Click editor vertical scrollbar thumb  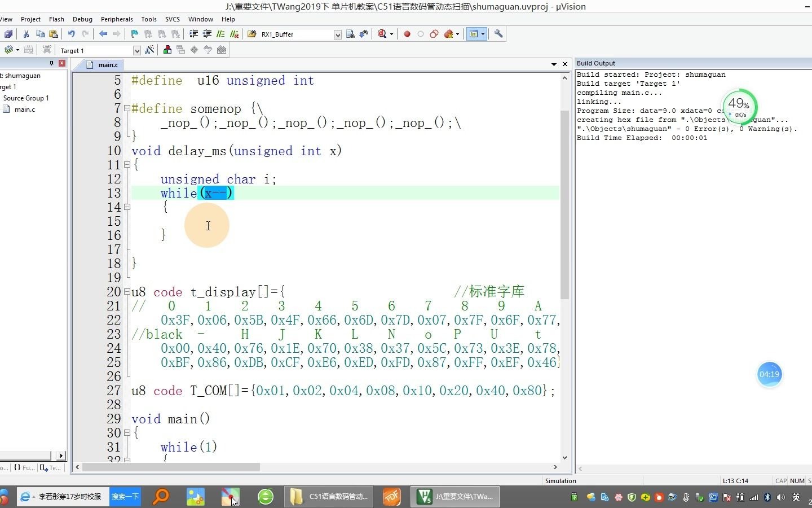(564, 204)
